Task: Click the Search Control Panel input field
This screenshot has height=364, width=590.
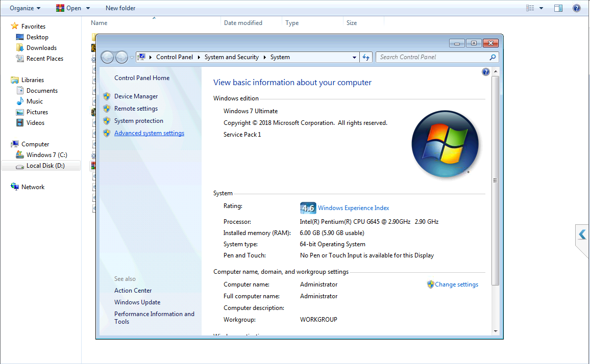Action: (431, 57)
